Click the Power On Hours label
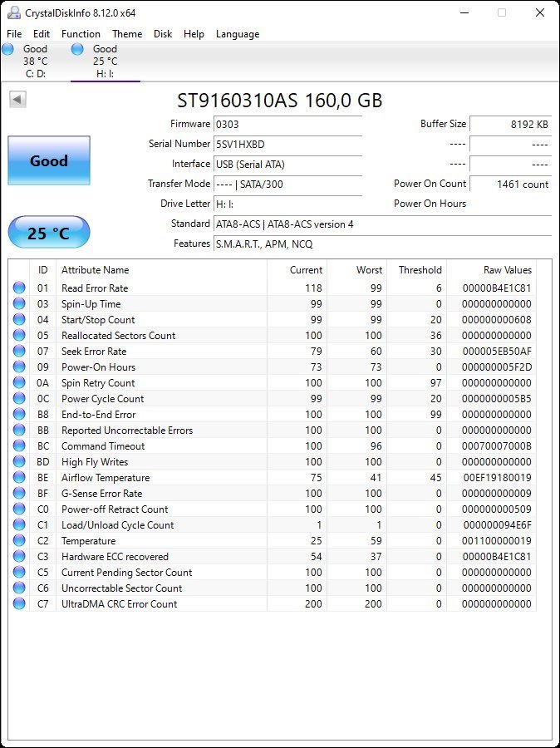The height and width of the screenshot is (748, 560). coord(430,204)
